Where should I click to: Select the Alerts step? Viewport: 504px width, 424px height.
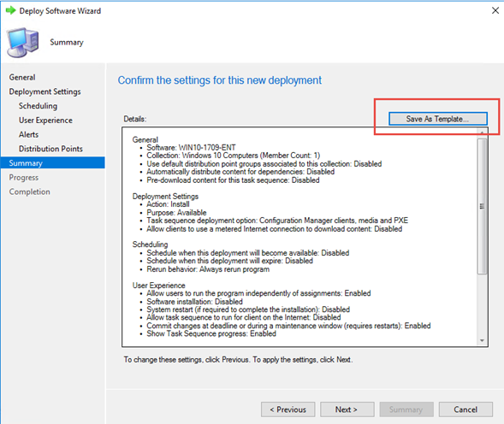28,134
